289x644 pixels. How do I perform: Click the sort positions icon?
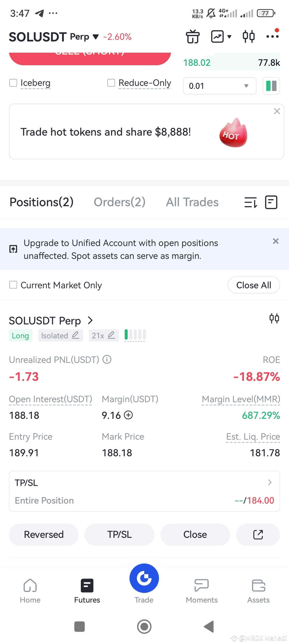point(251,202)
